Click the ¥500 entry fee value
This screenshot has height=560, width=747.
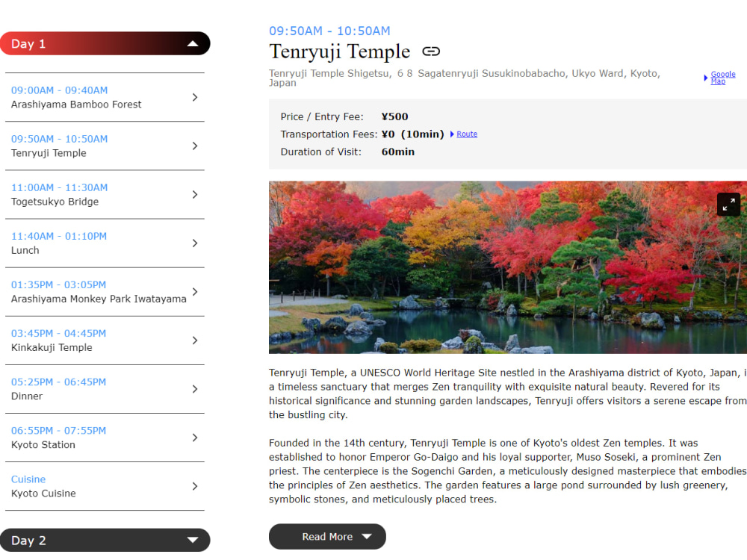pyautogui.click(x=395, y=116)
